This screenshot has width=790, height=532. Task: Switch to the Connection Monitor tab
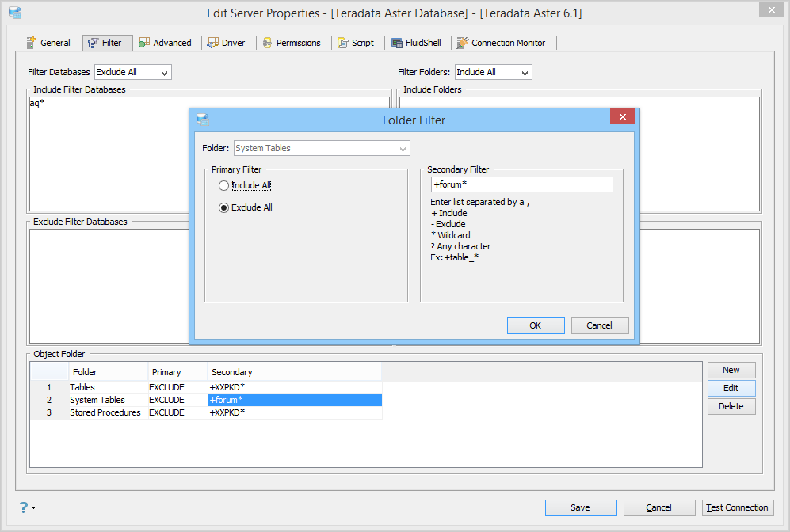(x=502, y=43)
